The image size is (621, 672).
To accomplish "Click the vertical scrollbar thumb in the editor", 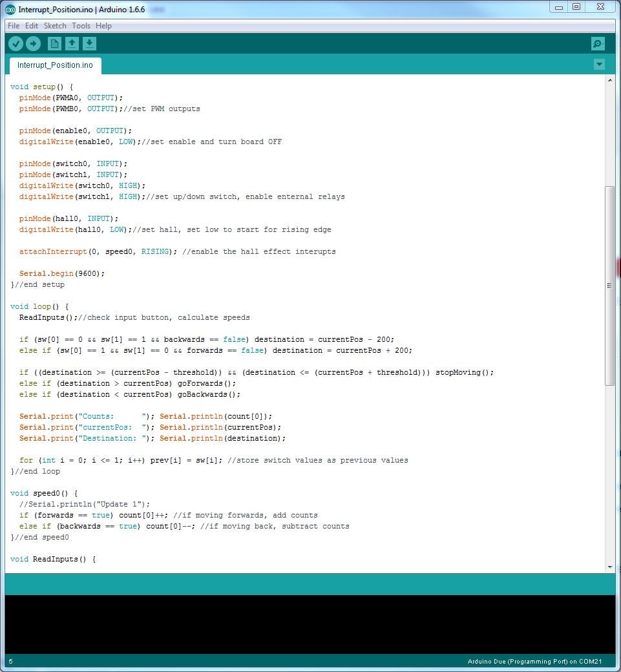I will pyautogui.click(x=610, y=286).
